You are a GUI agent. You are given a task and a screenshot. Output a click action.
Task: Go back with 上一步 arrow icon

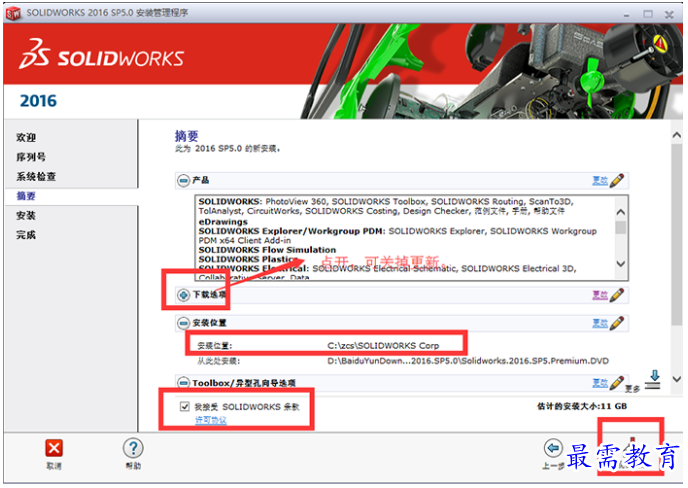click(x=553, y=448)
